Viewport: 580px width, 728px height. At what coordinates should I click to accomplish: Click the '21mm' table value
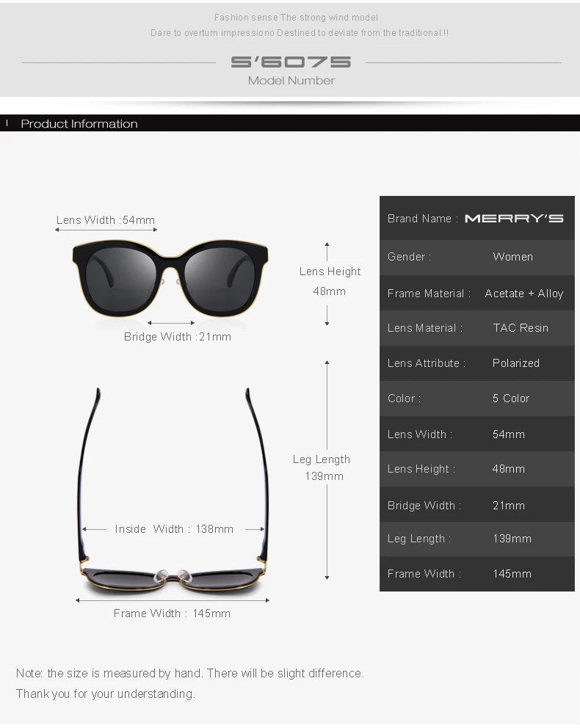coord(509,505)
